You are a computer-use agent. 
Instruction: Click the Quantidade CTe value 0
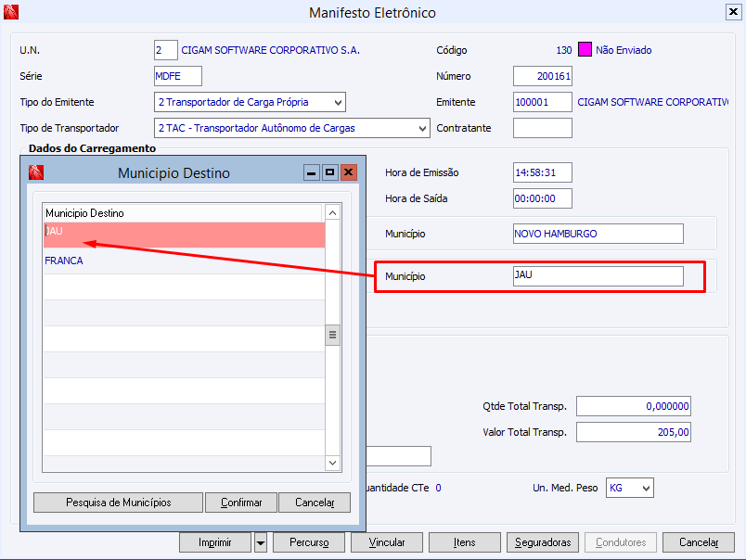coord(438,489)
